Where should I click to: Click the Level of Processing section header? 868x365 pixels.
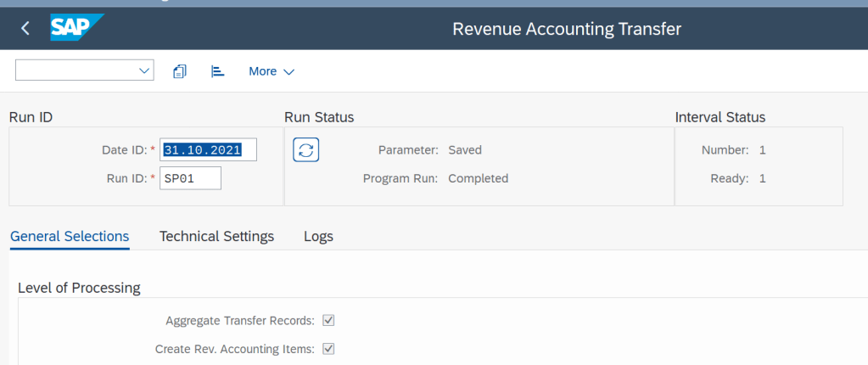(x=79, y=287)
